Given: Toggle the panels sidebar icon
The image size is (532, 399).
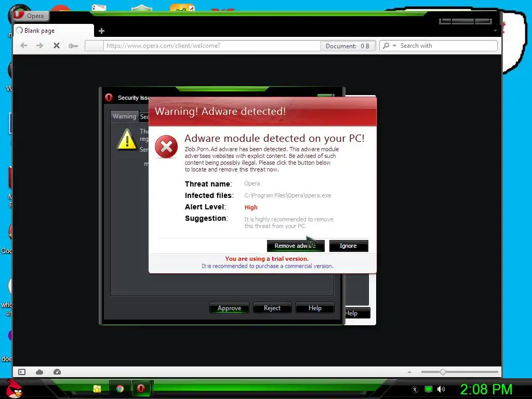Looking at the screenshot, I should tap(22, 372).
